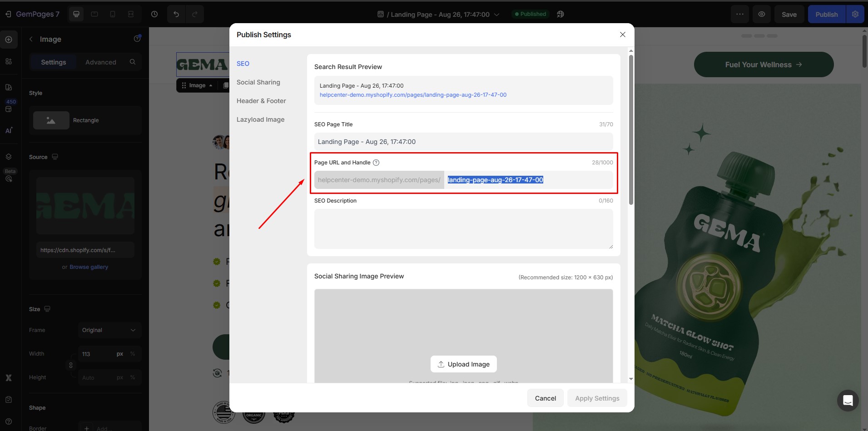Open the page title dropdown chevron

point(497,15)
